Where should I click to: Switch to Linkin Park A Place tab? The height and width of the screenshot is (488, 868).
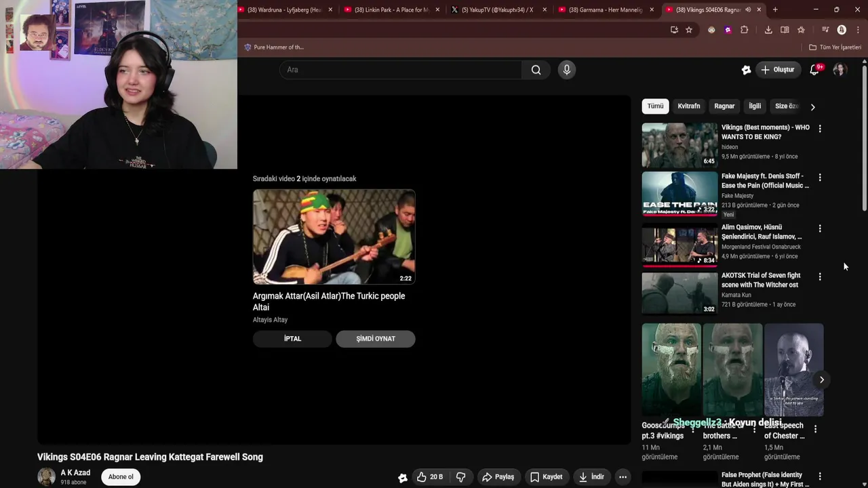391,9
